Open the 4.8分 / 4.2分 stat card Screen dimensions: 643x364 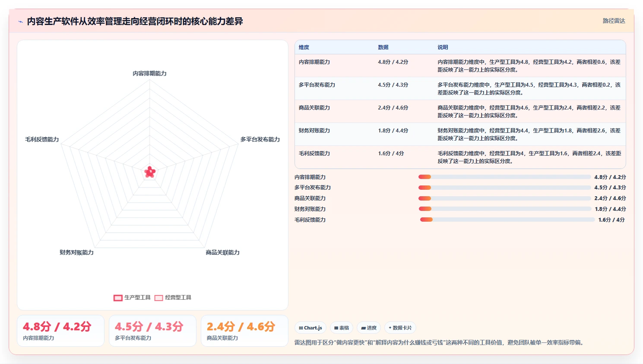tap(60, 331)
